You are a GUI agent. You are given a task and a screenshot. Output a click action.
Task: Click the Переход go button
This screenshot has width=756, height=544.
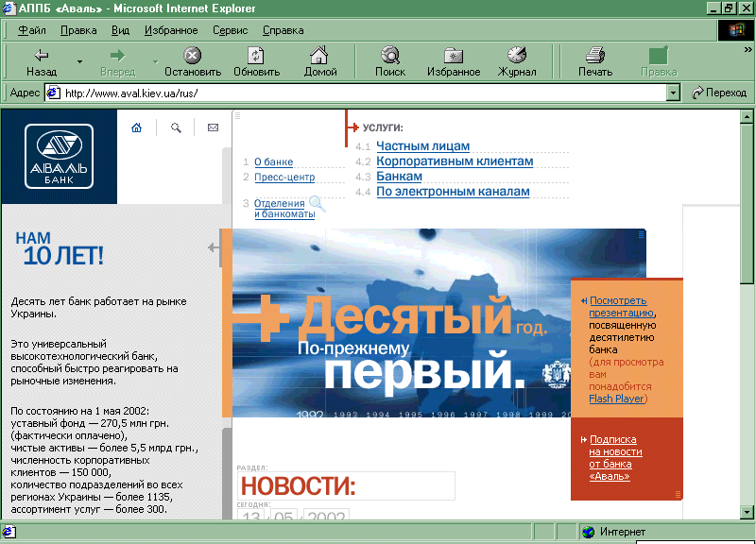coord(719,93)
